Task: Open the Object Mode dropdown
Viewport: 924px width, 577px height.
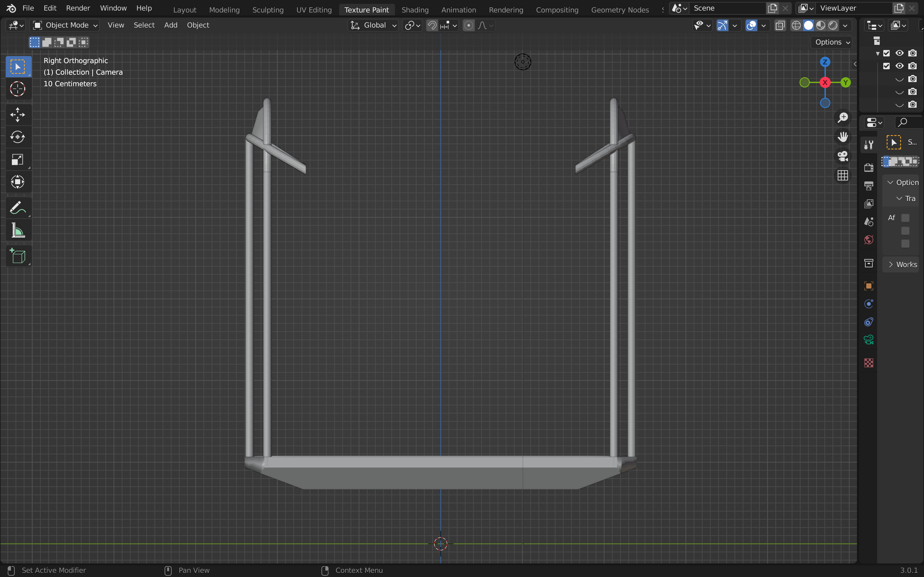Action: (65, 25)
